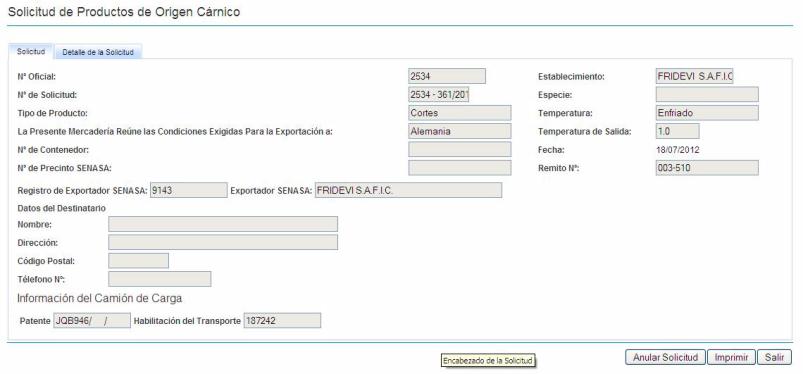The image size is (803, 374).
Task: Click the Temperatura de Salida label
Action: click(x=584, y=132)
